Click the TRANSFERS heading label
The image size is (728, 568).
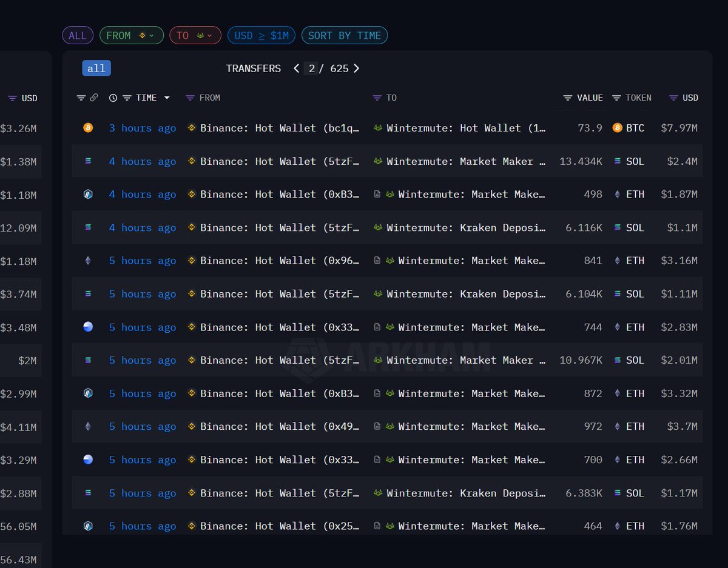coord(254,68)
